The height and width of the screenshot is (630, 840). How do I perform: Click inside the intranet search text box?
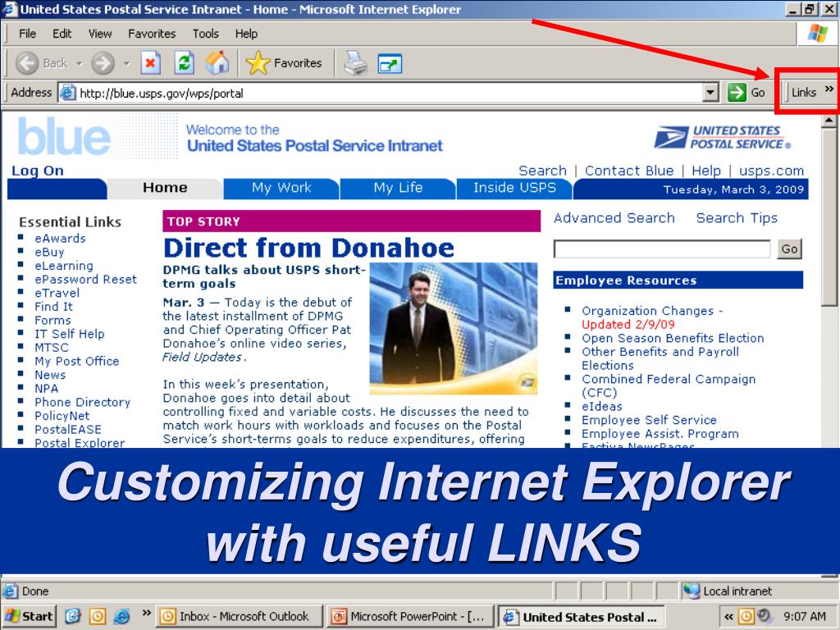[x=662, y=249]
